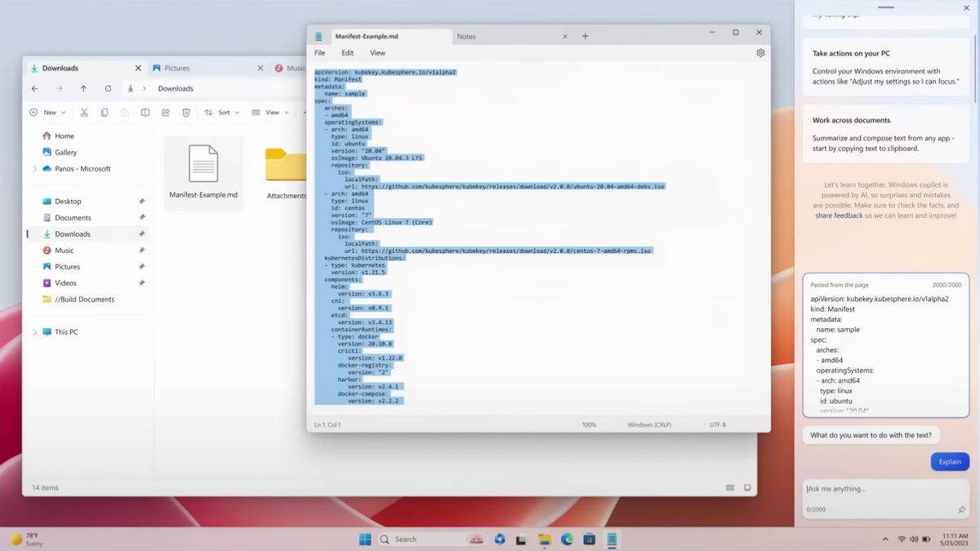Viewport: 980px width, 551px height.
Task: Open the Edit menu in Notepad
Action: click(x=347, y=52)
